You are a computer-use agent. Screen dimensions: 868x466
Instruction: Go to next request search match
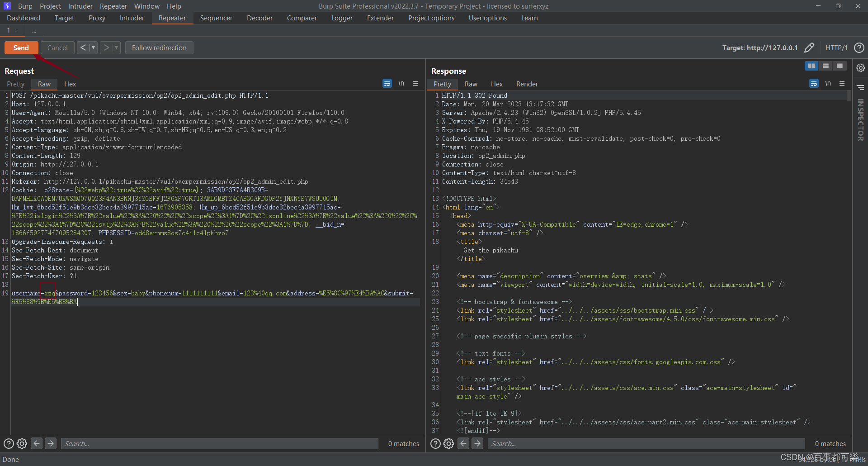(51, 444)
